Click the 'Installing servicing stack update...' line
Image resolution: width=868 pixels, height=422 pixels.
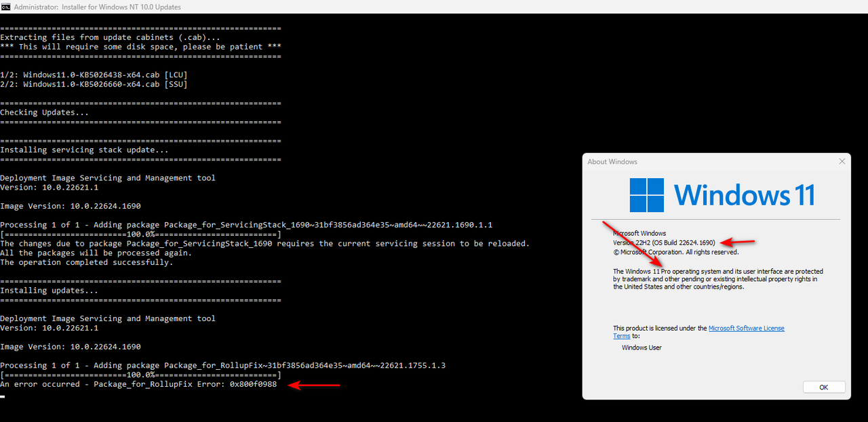pos(84,150)
